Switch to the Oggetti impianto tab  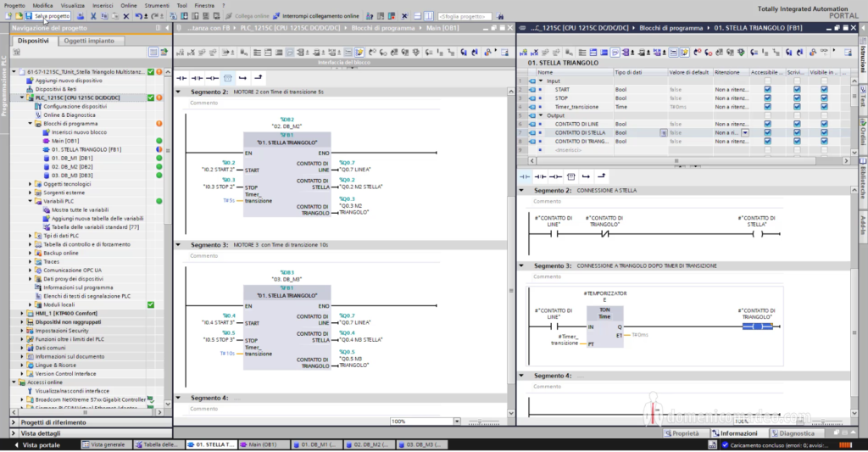click(x=88, y=40)
